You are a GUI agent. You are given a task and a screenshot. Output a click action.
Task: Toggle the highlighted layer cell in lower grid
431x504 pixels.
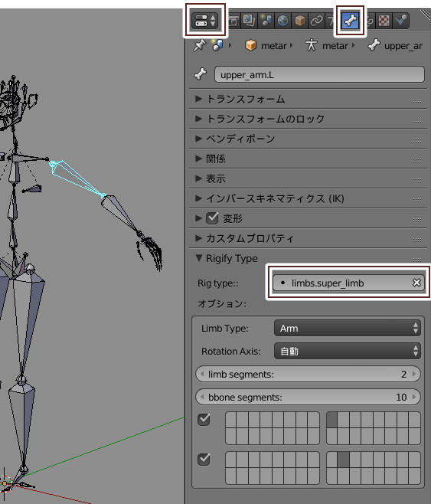(343, 460)
